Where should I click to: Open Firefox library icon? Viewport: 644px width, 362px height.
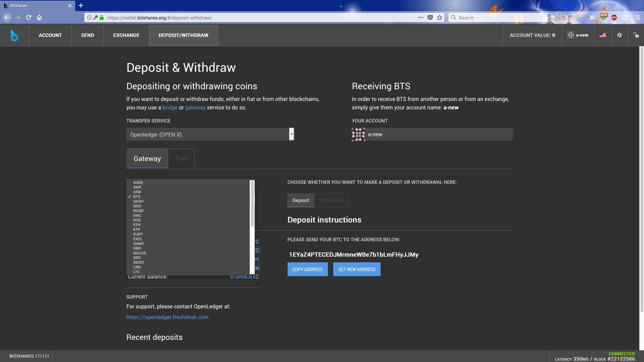tap(593, 17)
